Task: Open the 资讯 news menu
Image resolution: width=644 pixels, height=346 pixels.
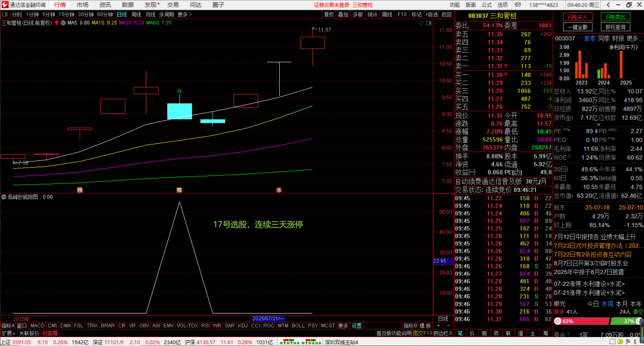Action: [x=105, y=5]
